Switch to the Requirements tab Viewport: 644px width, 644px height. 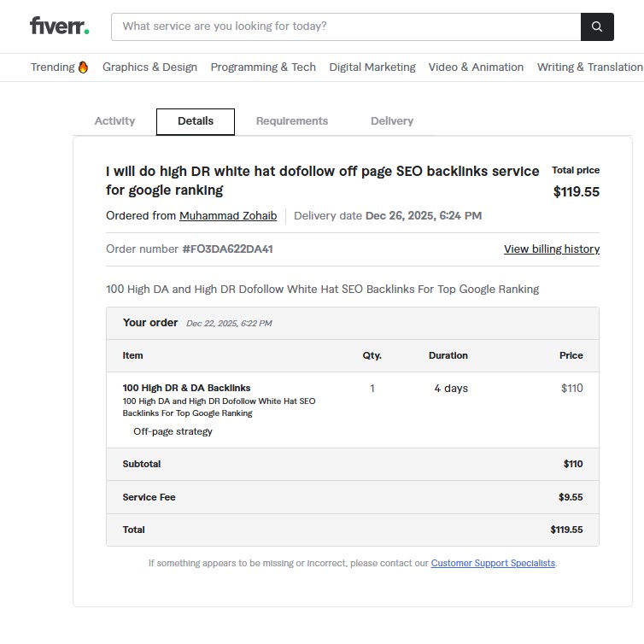(292, 121)
